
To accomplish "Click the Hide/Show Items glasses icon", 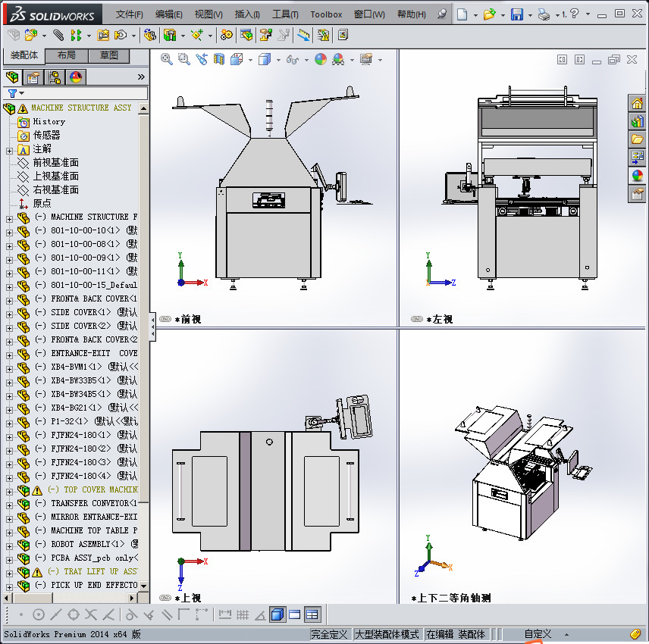I will [292, 60].
